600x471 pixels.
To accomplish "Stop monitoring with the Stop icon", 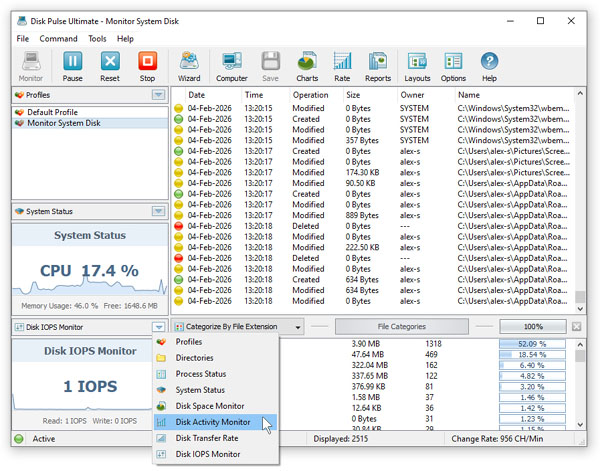I will click(147, 66).
